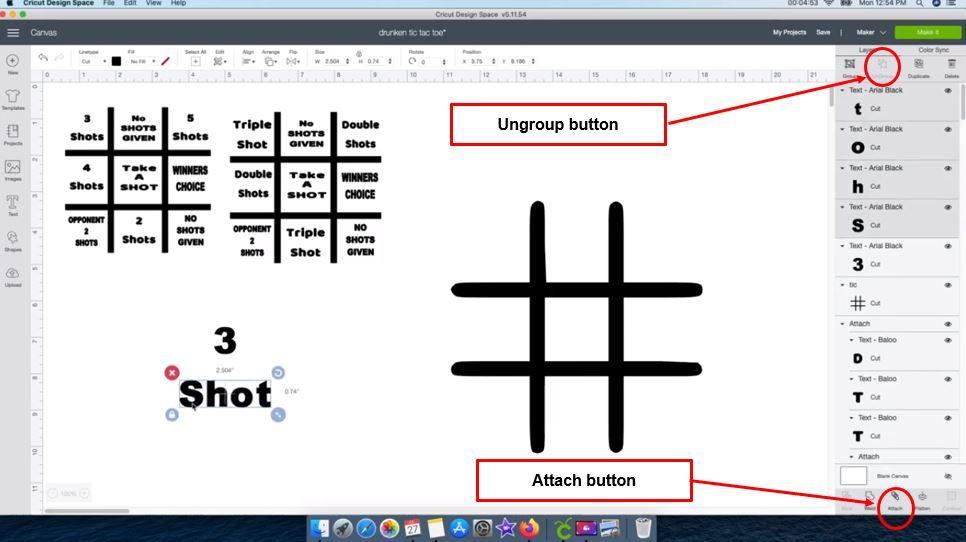Switch to the Color Sync tab

click(x=933, y=50)
